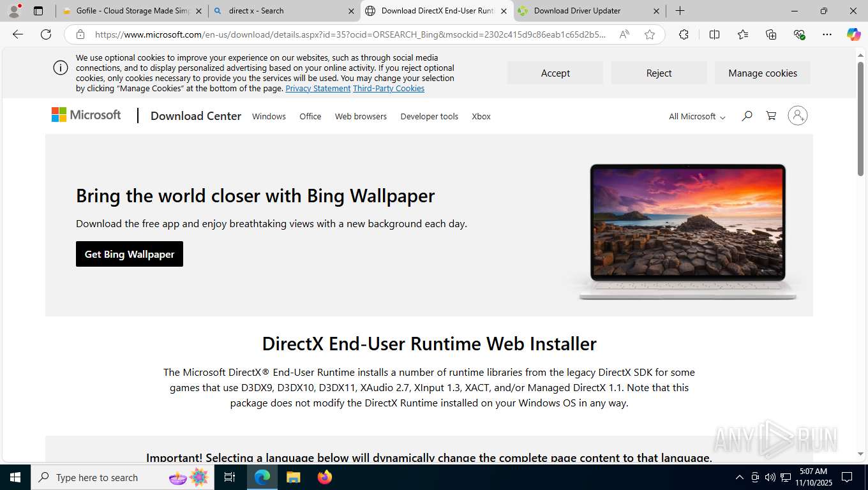Click the Download Center heading link

(x=196, y=115)
